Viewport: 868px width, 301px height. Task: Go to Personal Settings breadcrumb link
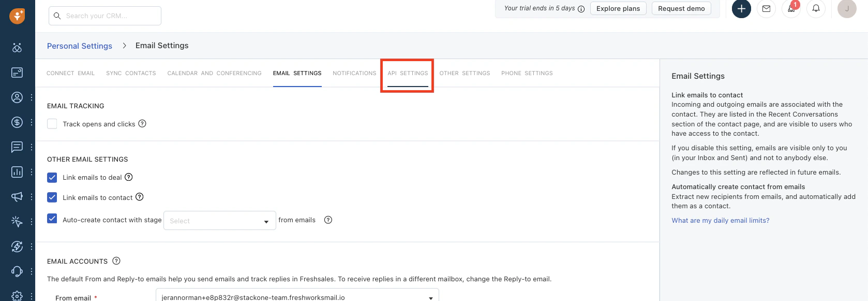click(x=80, y=46)
